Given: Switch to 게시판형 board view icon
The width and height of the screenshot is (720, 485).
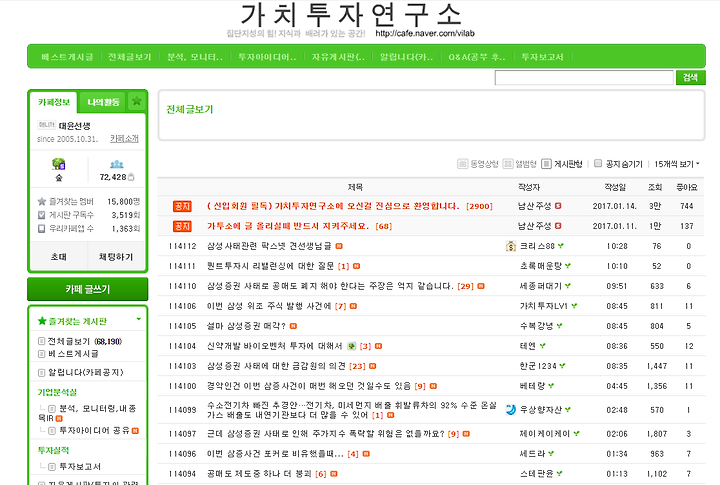Looking at the screenshot, I should pos(546,164).
